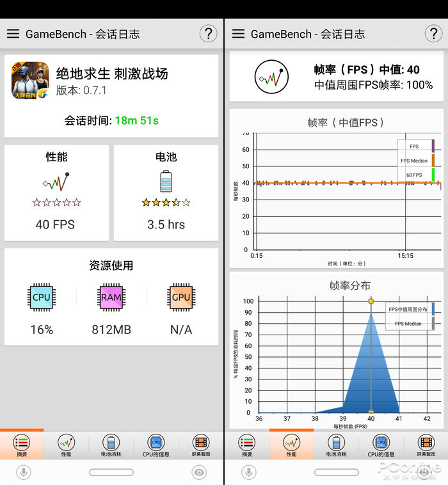Tap the GPU chip icon showing N/A
The image size is (448, 485).
tap(181, 297)
